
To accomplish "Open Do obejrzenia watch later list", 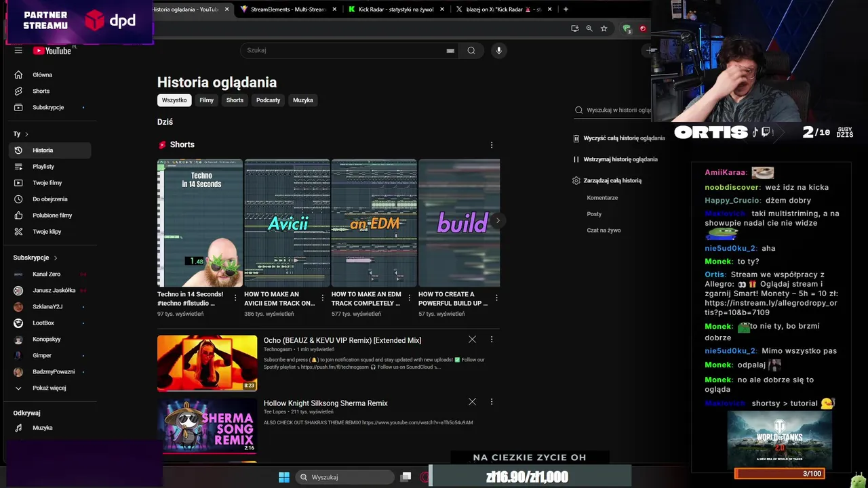I will pos(50,199).
